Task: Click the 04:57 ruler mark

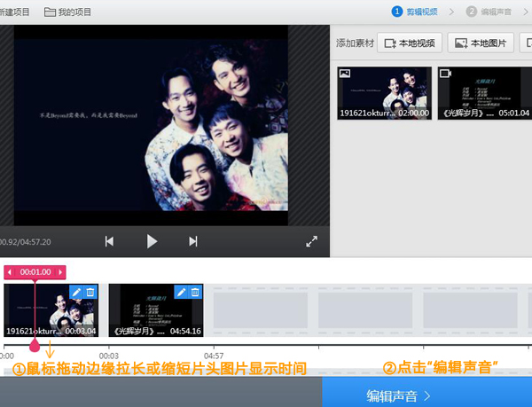Action: pos(214,356)
